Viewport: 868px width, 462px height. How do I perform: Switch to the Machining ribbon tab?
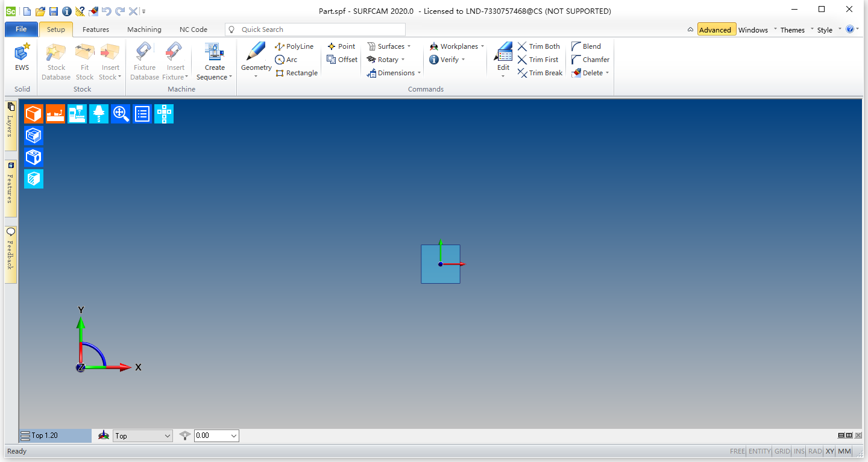144,29
